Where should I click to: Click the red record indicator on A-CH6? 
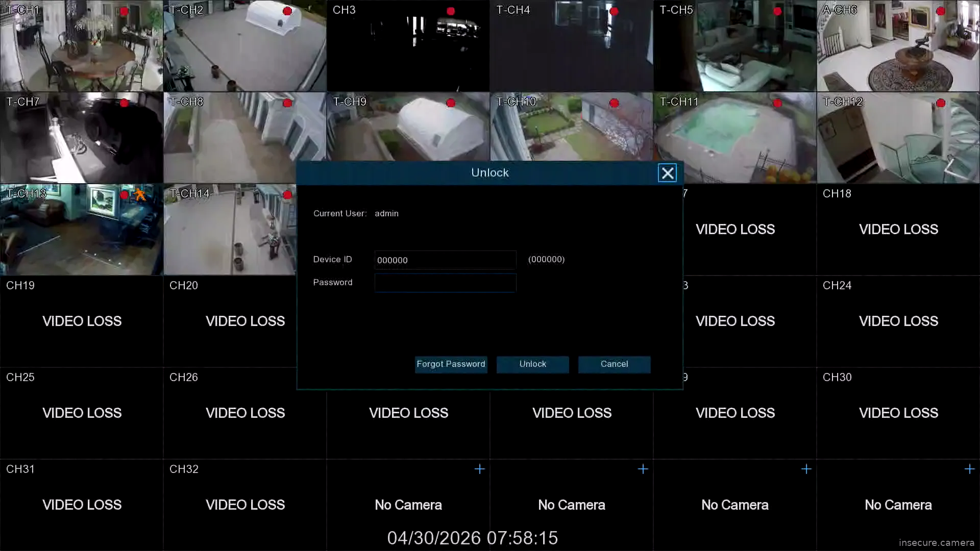941,11
